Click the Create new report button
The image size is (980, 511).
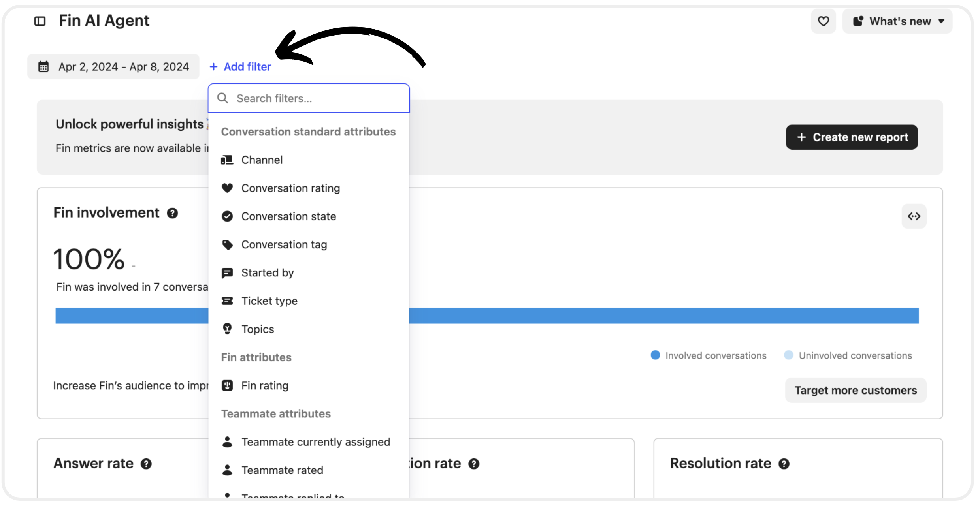coord(852,137)
